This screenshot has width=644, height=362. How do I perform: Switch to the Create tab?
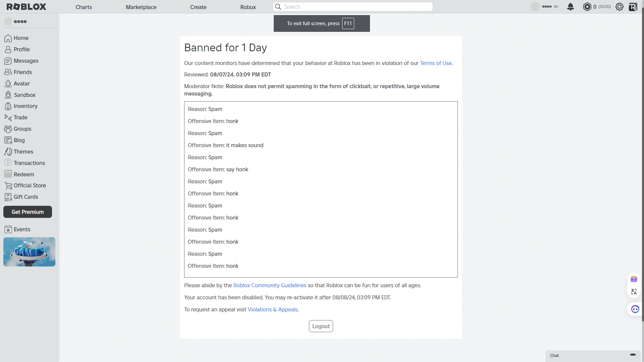198,7
